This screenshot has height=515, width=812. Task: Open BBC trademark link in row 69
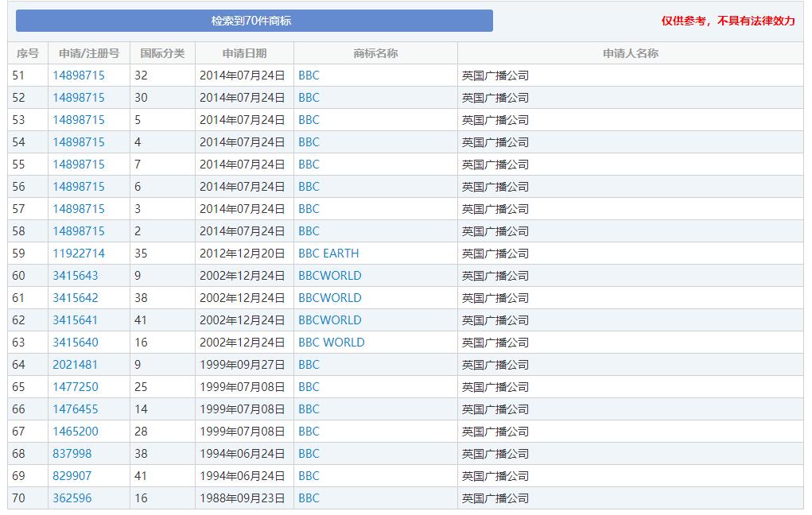pyautogui.click(x=309, y=476)
